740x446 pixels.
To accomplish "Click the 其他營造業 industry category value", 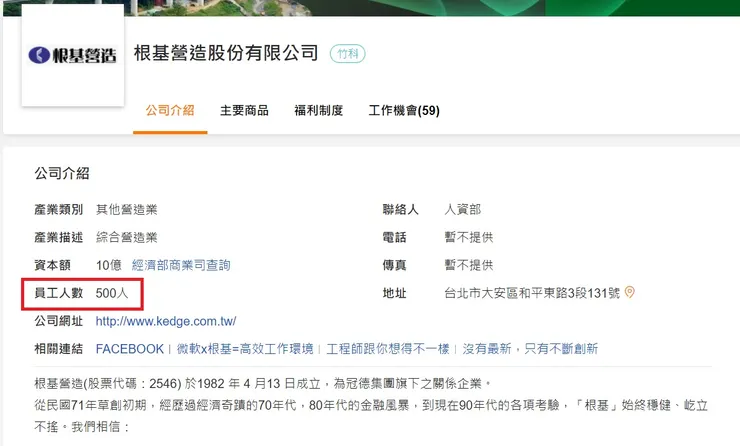I will click(126, 210).
